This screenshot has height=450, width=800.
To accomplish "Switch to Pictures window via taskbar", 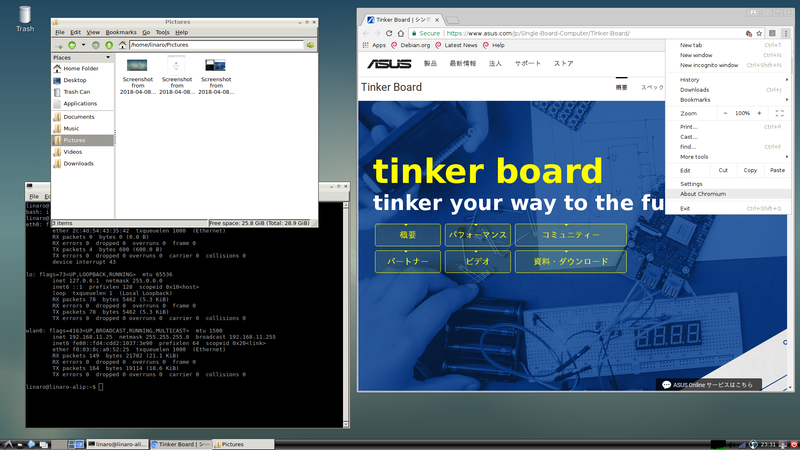I will click(243, 444).
